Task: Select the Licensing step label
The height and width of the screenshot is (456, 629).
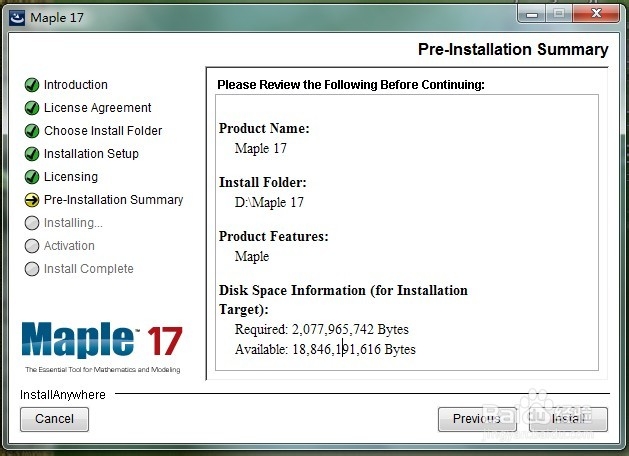Action: 71,177
